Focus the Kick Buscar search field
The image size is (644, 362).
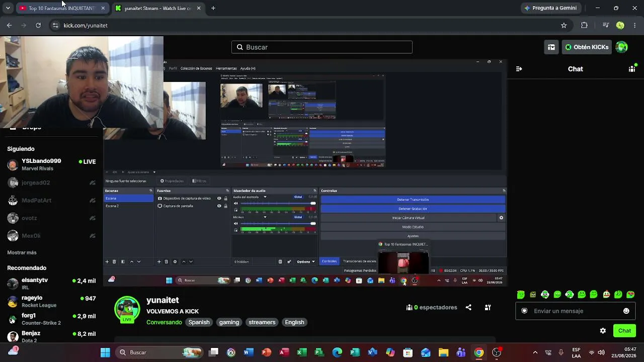322,47
